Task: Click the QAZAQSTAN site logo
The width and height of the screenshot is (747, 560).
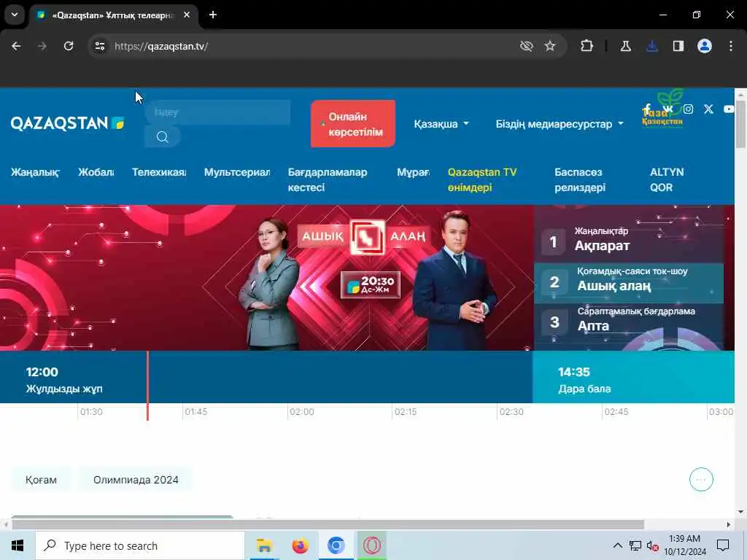Action: 67,123
